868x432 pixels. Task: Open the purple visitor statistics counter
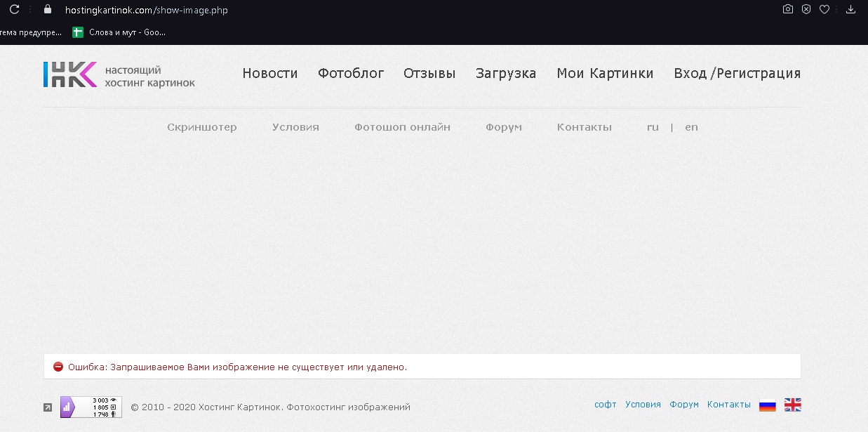tap(91, 407)
